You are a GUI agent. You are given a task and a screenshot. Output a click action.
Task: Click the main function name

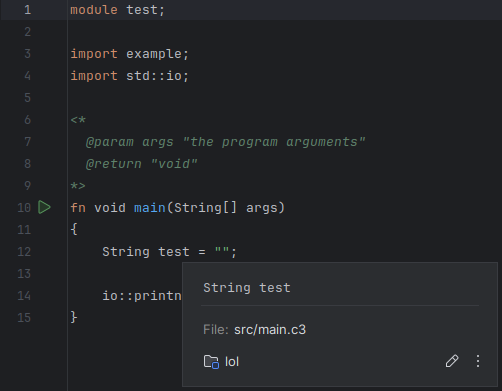pos(150,208)
